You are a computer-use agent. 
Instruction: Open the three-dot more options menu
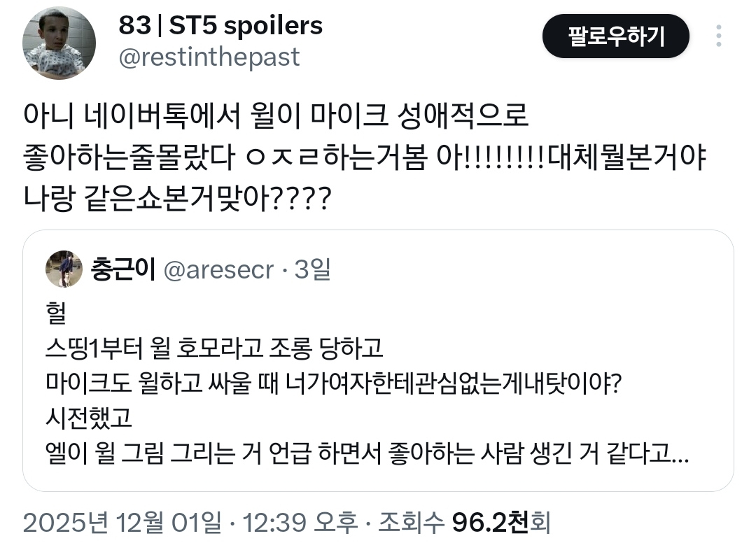click(x=719, y=36)
